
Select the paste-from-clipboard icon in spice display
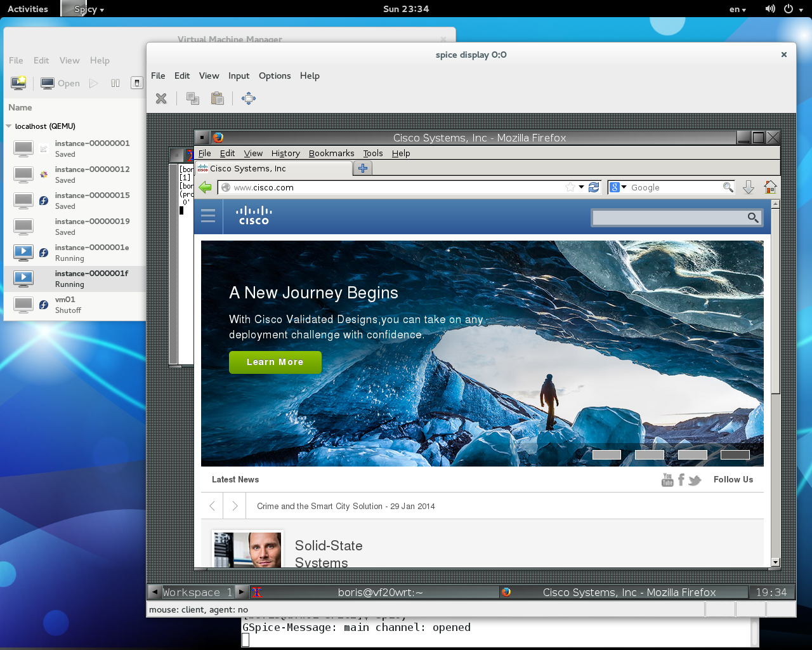[217, 98]
